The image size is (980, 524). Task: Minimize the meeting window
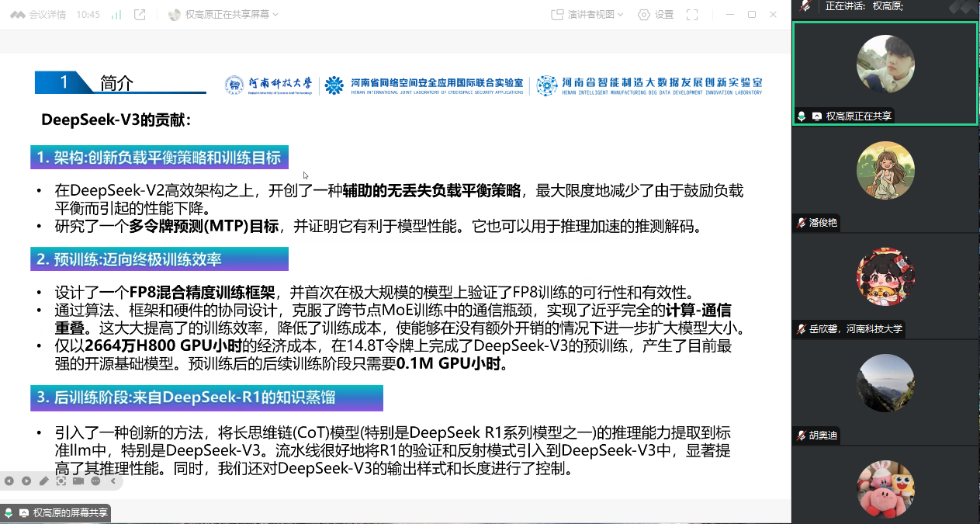(x=729, y=14)
